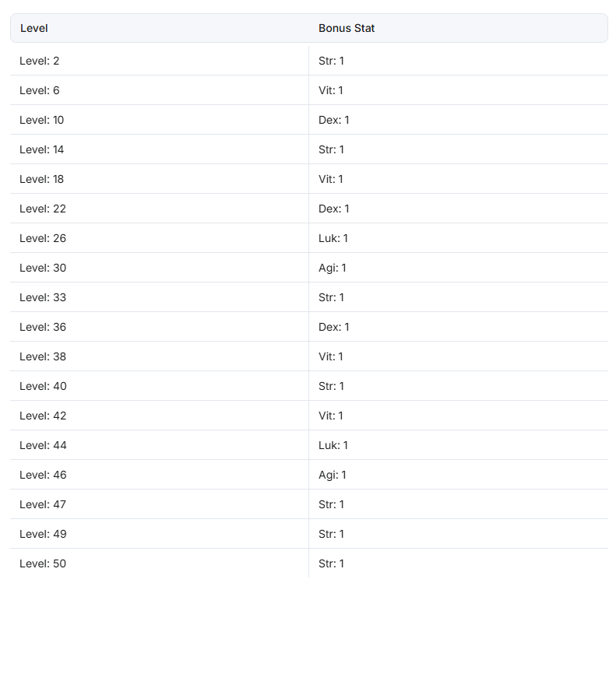The width and height of the screenshot is (616, 674).
Task: Select the Level: 2 cell
Action: click(x=160, y=61)
